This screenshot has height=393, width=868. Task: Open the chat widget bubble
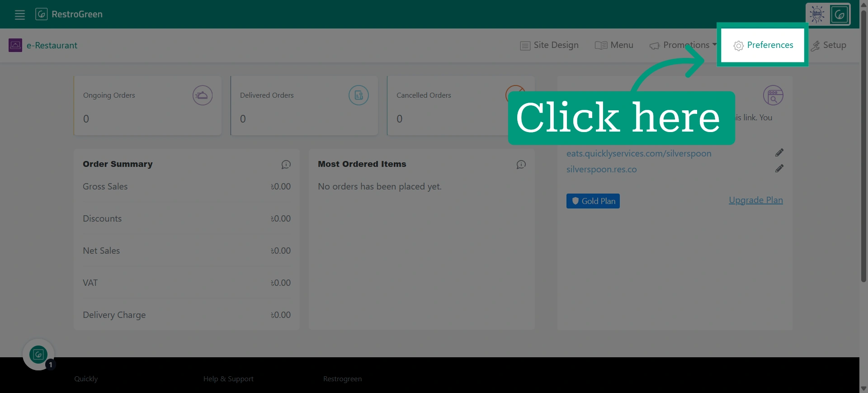[x=38, y=355]
